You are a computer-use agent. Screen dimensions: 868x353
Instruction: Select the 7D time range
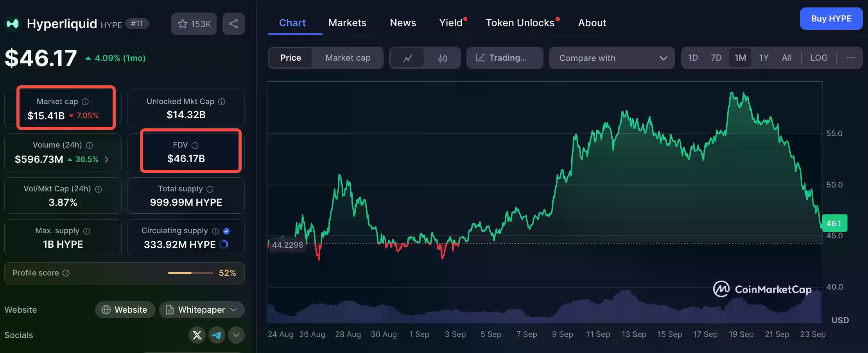tap(716, 58)
